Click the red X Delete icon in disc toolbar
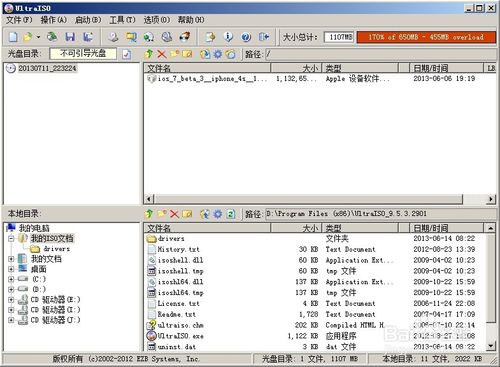This screenshot has width=500, height=367. (162, 54)
